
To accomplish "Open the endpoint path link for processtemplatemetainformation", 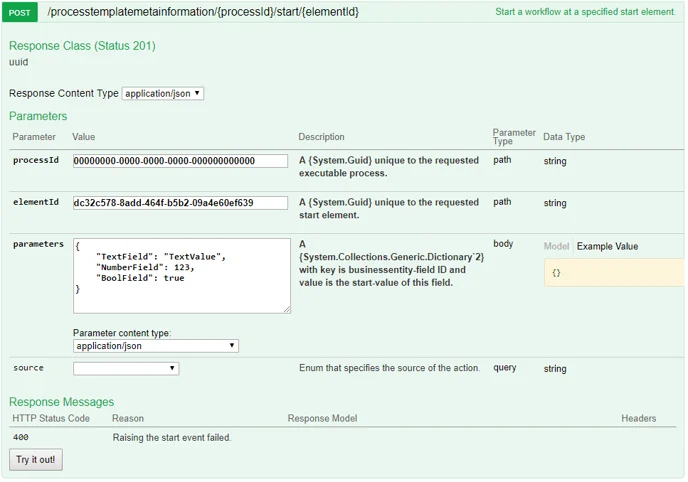I will [202, 12].
